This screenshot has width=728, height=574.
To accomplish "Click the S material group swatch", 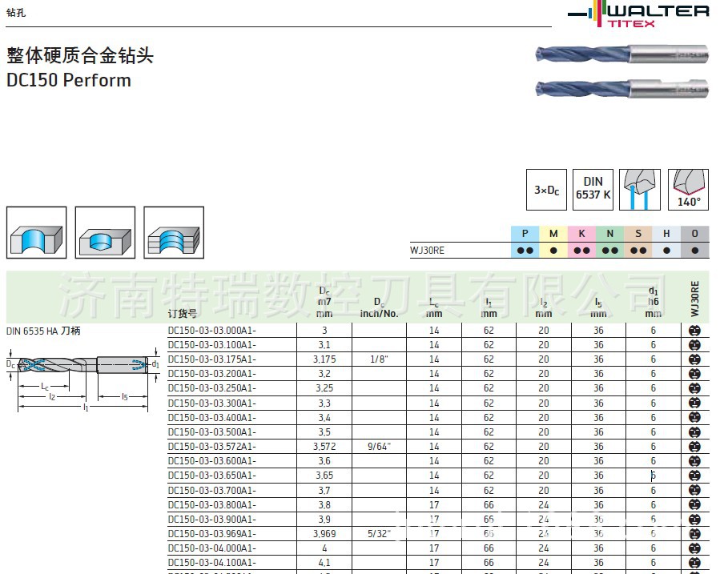I will point(638,234).
